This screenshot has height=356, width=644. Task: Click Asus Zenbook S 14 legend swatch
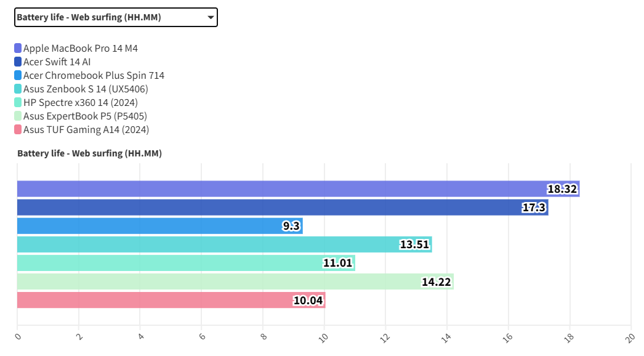18,89
